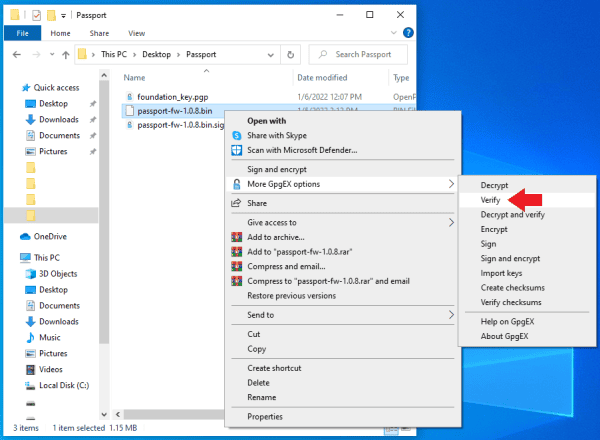This screenshot has width=600, height=440.
Task: Click the blue help question mark icon
Action: pyautogui.click(x=408, y=33)
